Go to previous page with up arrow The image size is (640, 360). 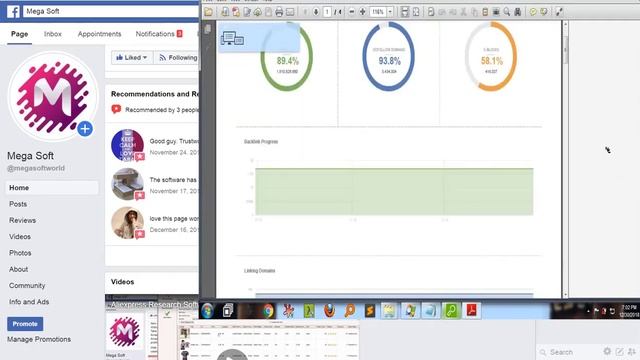click(x=305, y=12)
